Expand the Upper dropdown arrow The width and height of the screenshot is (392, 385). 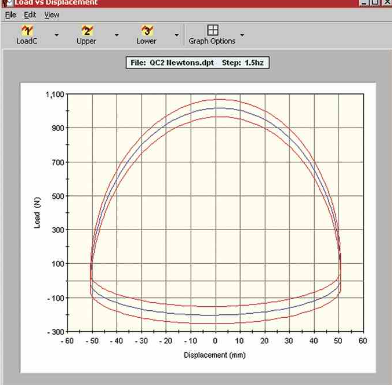click(x=117, y=35)
